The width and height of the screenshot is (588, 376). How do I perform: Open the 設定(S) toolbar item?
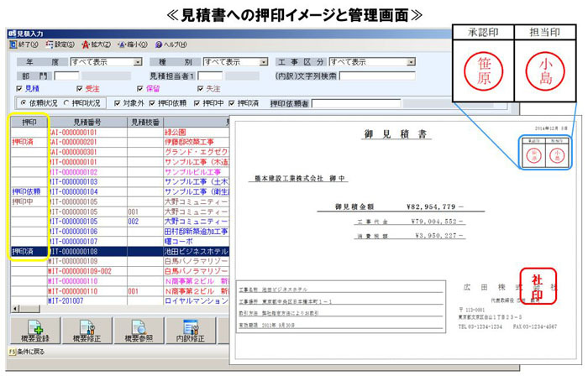click(60, 44)
